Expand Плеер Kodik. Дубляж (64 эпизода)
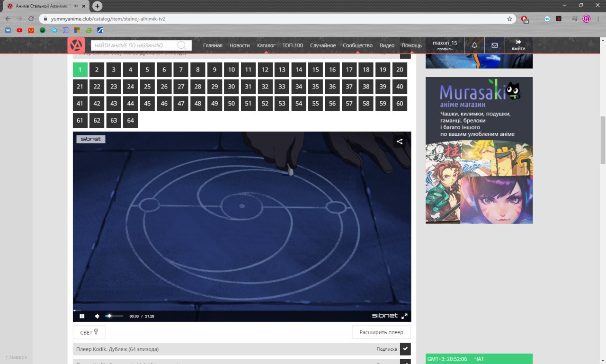 click(236, 349)
